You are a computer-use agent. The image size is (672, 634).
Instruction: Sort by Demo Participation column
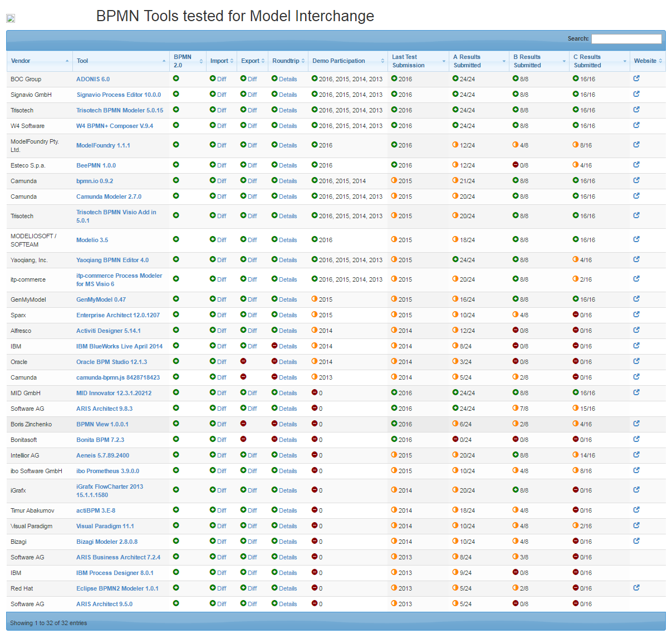click(x=348, y=61)
